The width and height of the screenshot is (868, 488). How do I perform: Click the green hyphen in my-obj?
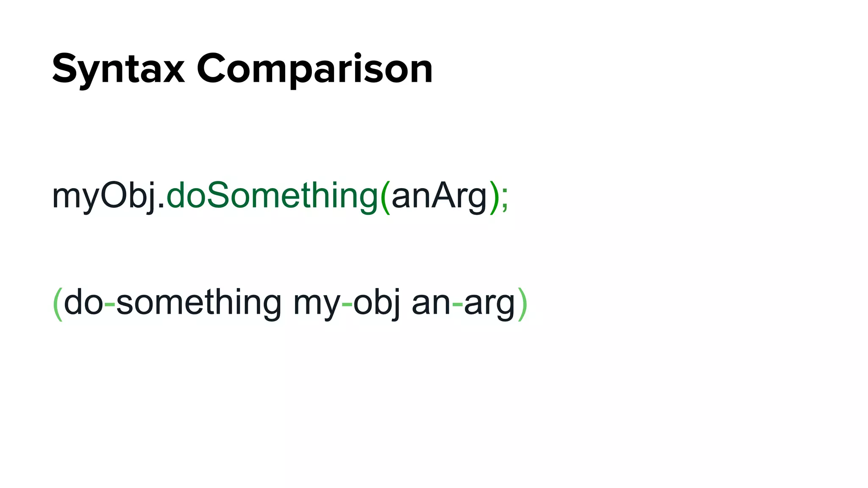click(x=347, y=305)
